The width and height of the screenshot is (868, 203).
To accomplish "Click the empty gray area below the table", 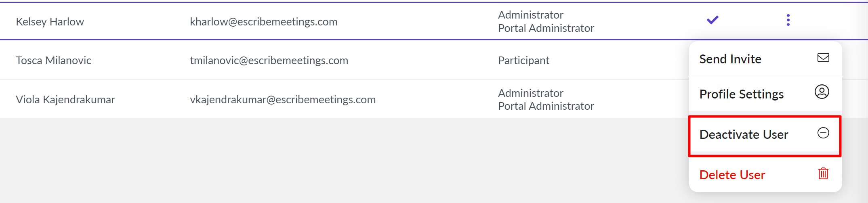I will [x=323, y=161].
